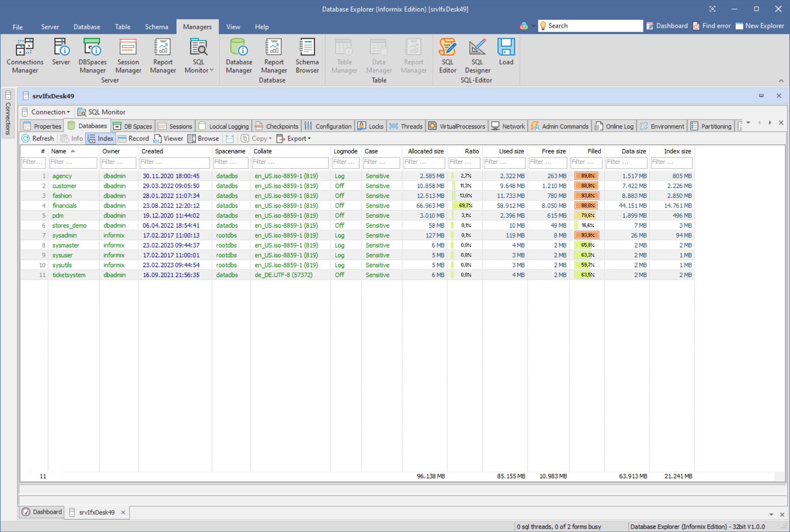Viewport: 790px width, 532px height.
Task: Open a New Explorer window
Action: pos(760,26)
